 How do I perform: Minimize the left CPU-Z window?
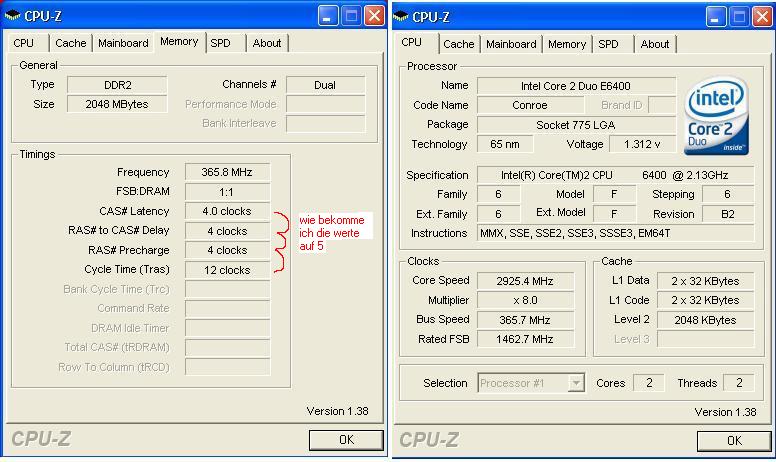(x=327, y=16)
